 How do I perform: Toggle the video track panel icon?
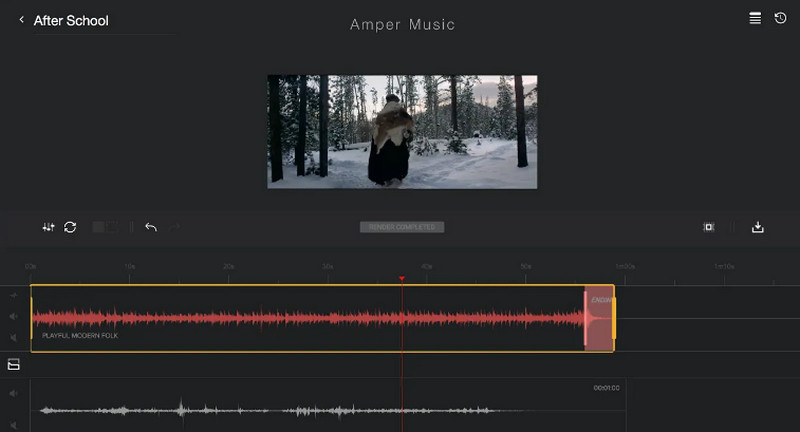pos(14,365)
